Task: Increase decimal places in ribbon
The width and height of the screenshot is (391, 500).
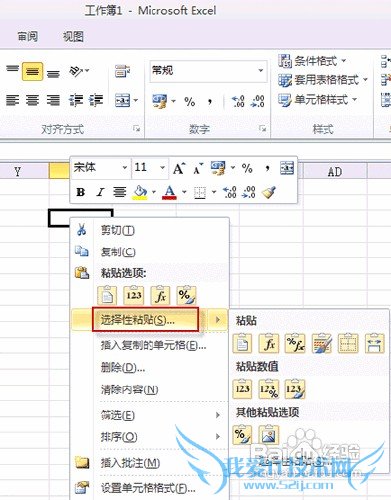Action: click(238, 101)
